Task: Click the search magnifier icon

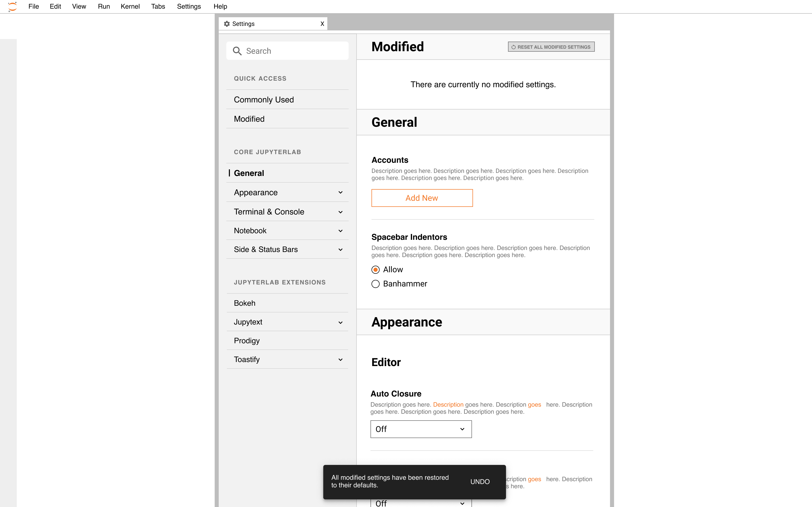Action: coord(238,51)
